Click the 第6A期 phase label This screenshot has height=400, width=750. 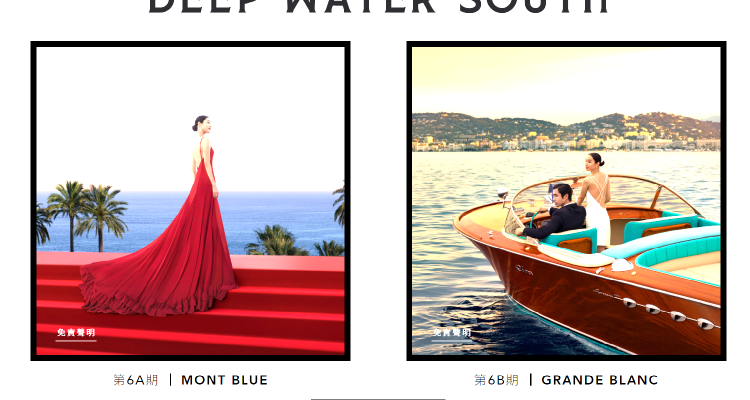coord(136,380)
